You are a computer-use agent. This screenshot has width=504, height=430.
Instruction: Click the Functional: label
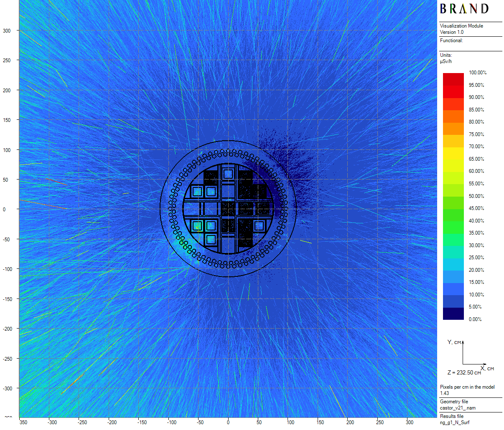click(451, 40)
